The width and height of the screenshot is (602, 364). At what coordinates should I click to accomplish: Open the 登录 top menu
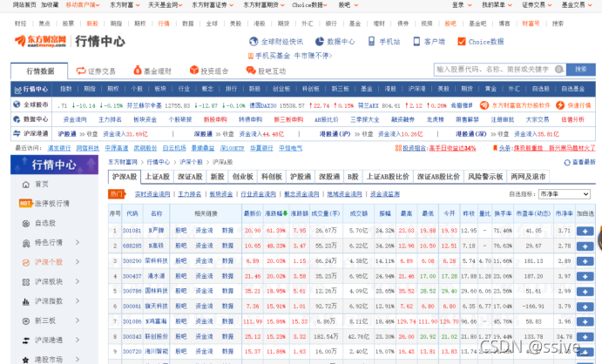(x=462, y=5)
